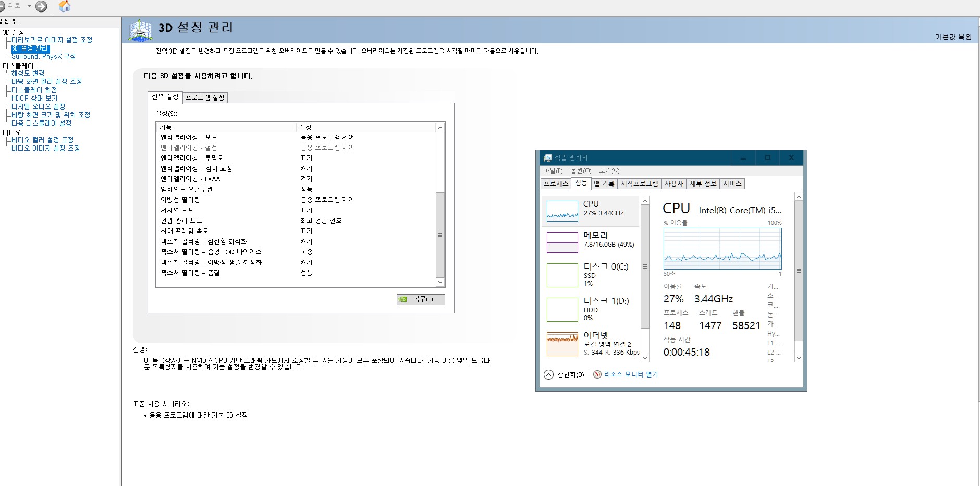Select 바탕 화면 컬러 설정 조정 item
Image resolution: width=980 pixels, height=486 pixels.
coord(46,81)
